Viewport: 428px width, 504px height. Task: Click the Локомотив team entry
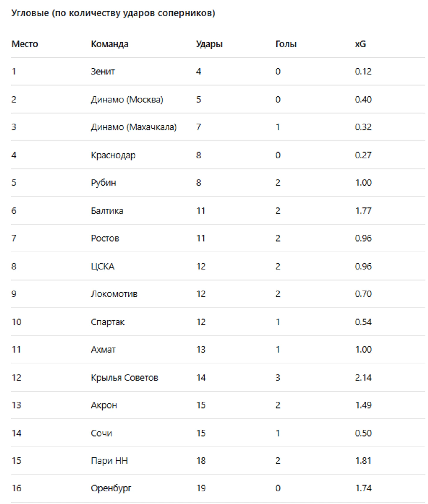(x=114, y=294)
